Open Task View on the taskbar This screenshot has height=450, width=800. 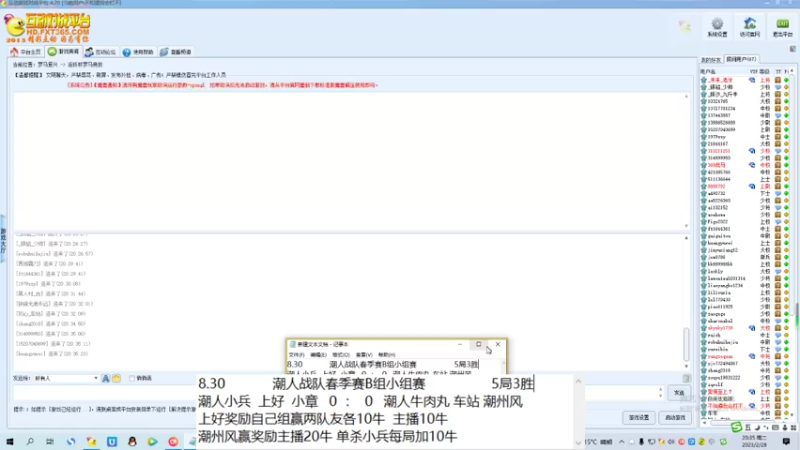pos(49,442)
